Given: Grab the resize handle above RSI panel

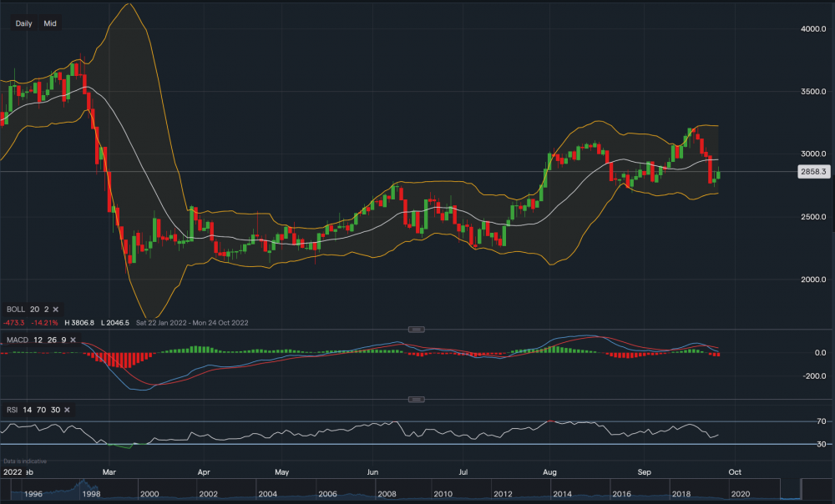Looking at the screenshot, I should click(x=412, y=400).
